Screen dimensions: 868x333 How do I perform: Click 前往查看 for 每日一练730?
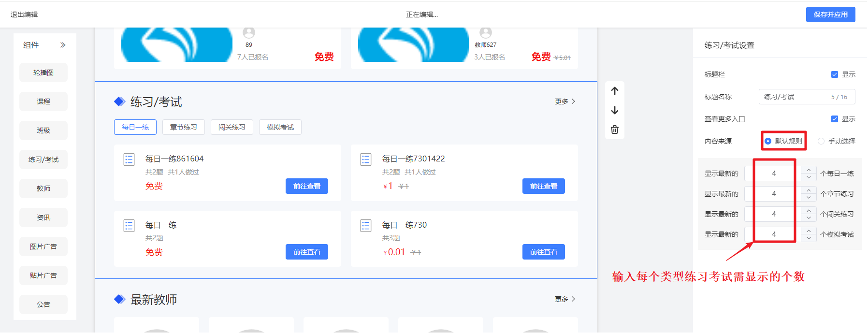544,252
